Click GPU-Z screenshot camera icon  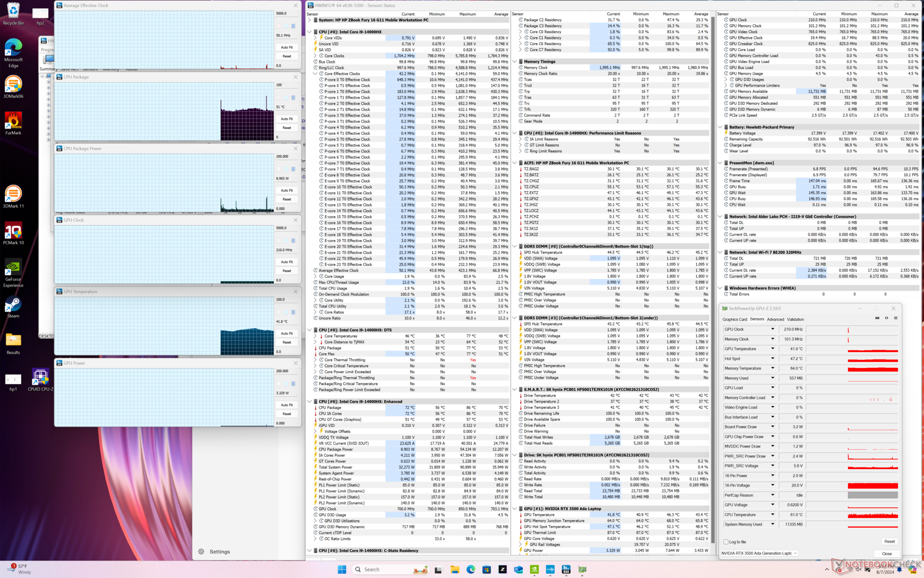(877, 318)
